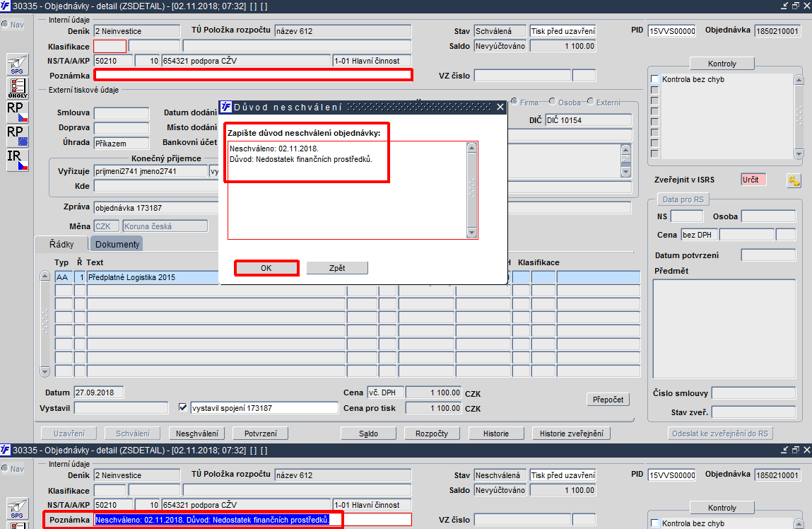Click the Neschválení button
812x529 pixels.
tap(196, 434)
